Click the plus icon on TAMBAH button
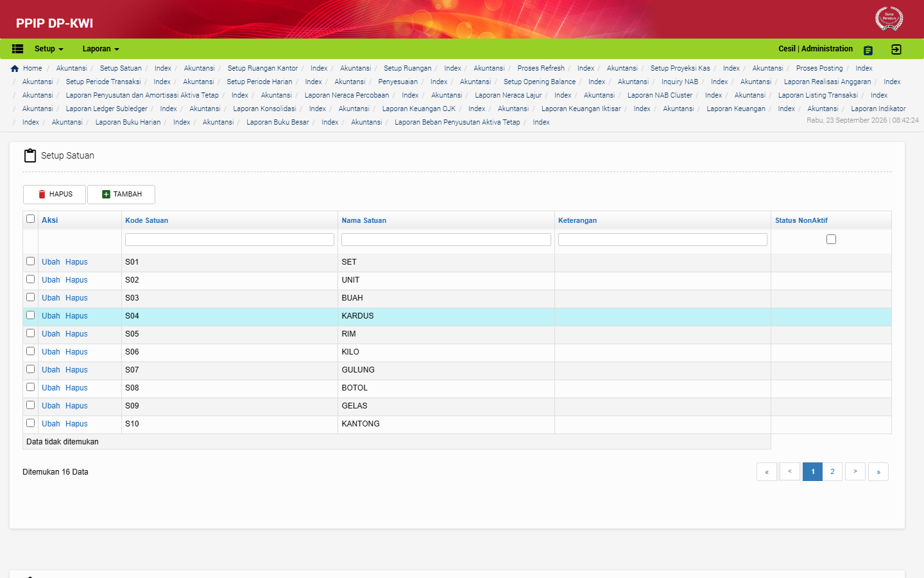Viewport: 924px width, 578px height. pos(107,195)
